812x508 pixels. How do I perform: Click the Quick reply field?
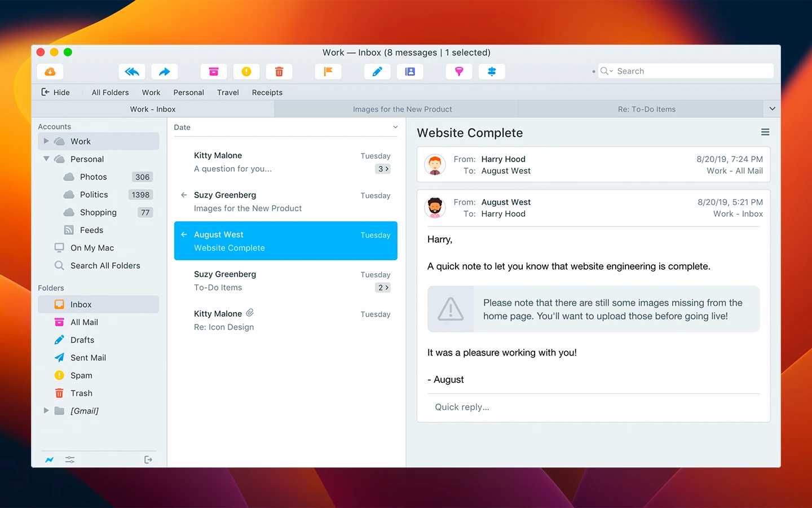[x=593, y=407]
